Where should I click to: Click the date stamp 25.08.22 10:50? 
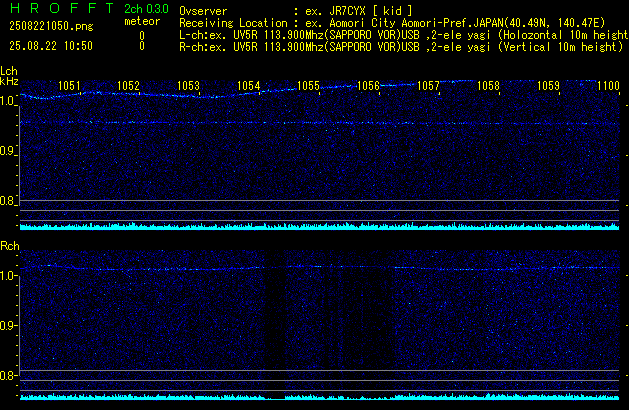point(51,46)
